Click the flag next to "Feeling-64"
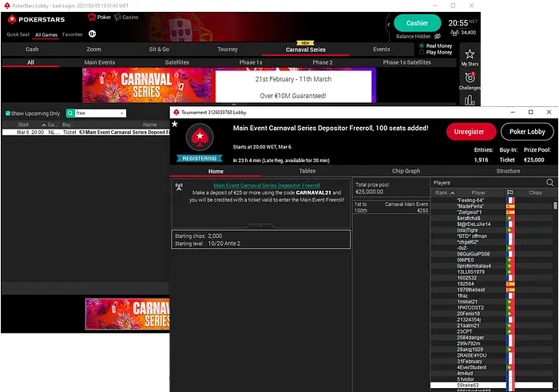559x392 pixels. (x=510, y=200)
